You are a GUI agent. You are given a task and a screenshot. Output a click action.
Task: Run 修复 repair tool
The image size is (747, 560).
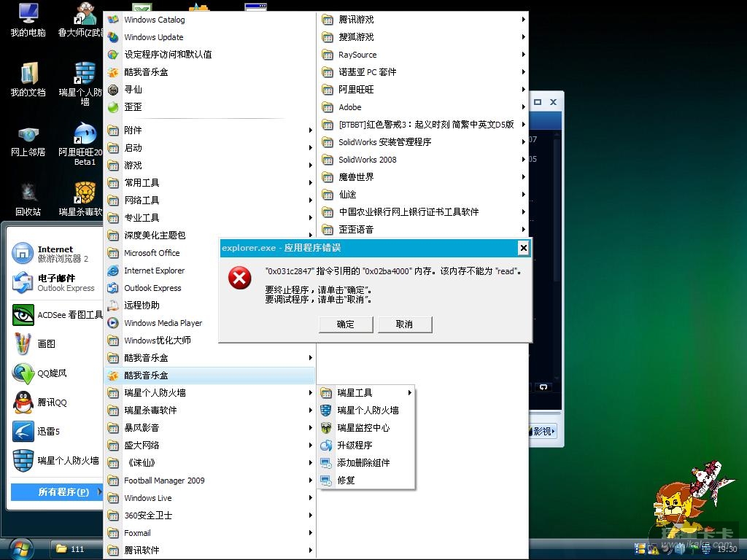coord(366,481)
